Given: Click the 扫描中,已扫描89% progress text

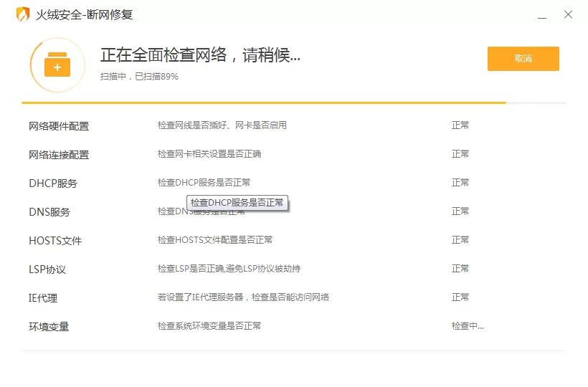Looking at the screenshot, I should point(139,77).
